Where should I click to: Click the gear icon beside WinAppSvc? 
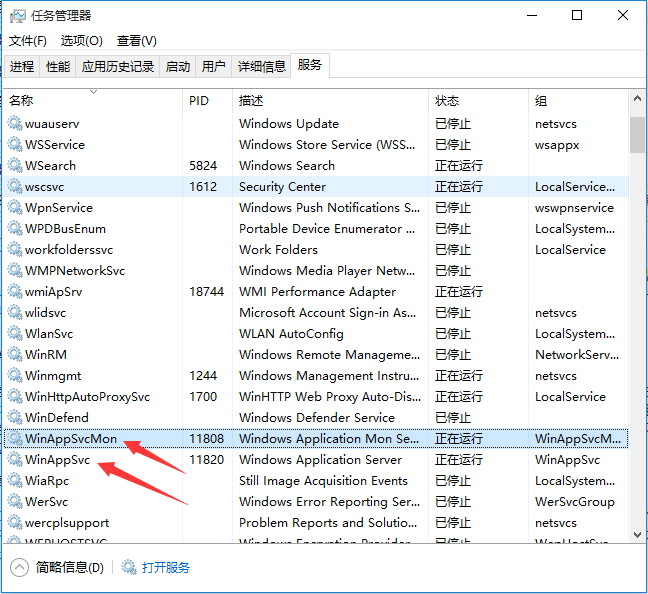click(x=15, y=460)
